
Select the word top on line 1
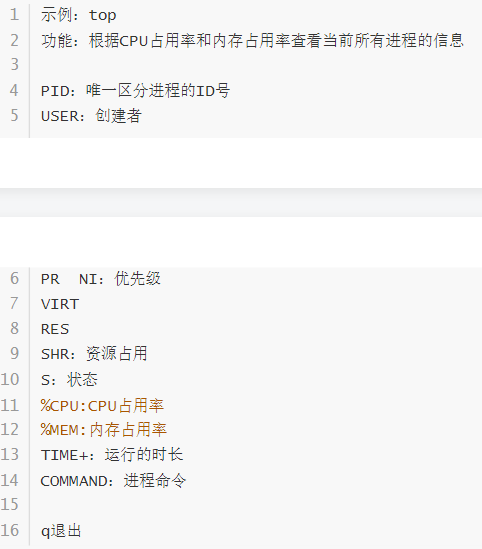point(103,15)
